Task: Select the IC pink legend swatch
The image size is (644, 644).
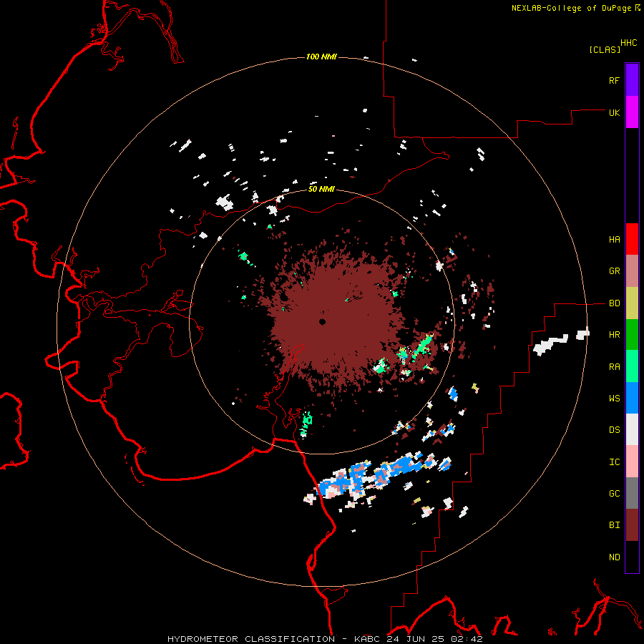Action: 632,462
